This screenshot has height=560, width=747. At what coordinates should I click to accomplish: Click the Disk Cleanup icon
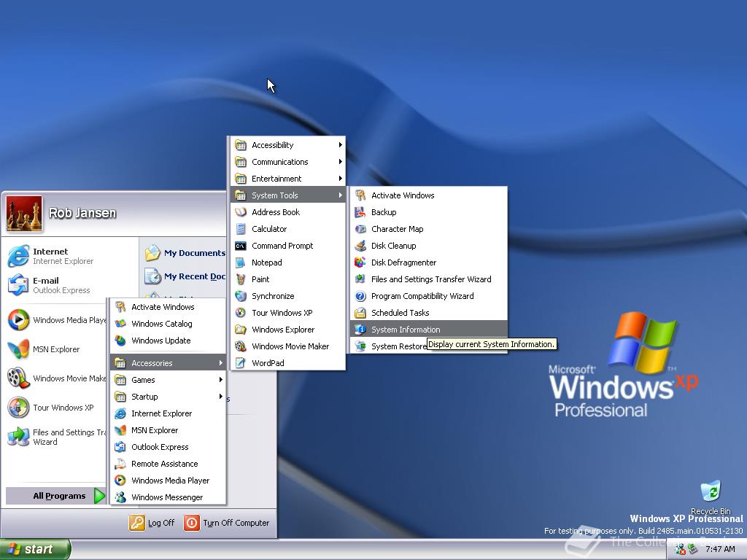(x=360, y=246)
